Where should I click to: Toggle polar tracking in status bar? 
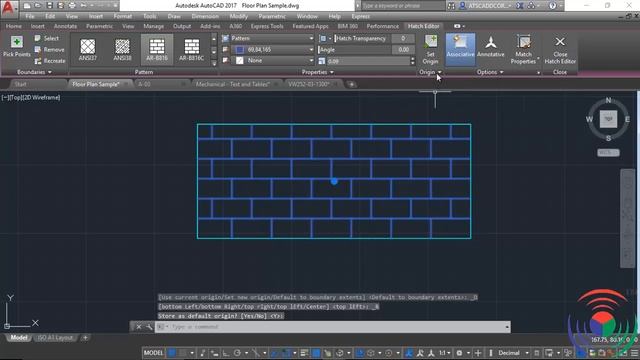[x=237, y=353]
